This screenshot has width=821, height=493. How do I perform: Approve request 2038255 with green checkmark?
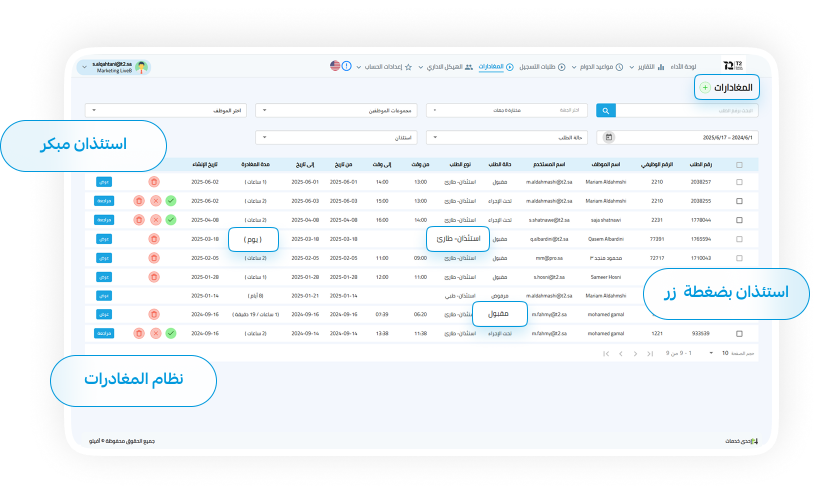coord(171,201)
